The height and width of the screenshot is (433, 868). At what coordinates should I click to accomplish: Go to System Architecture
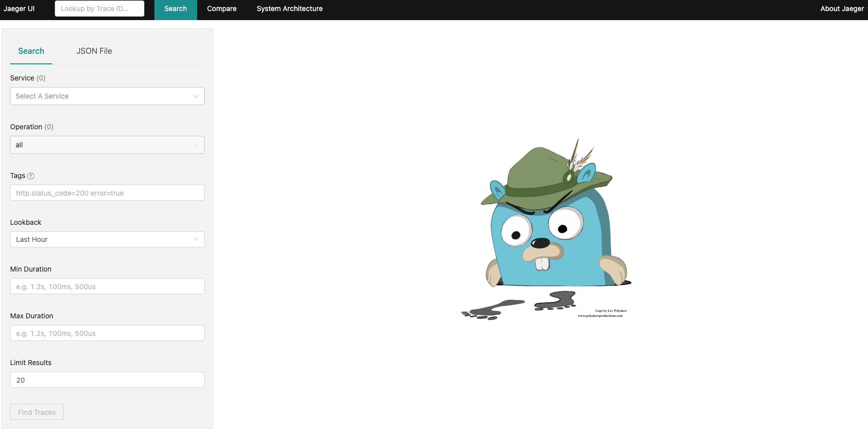tap(290, 9)
